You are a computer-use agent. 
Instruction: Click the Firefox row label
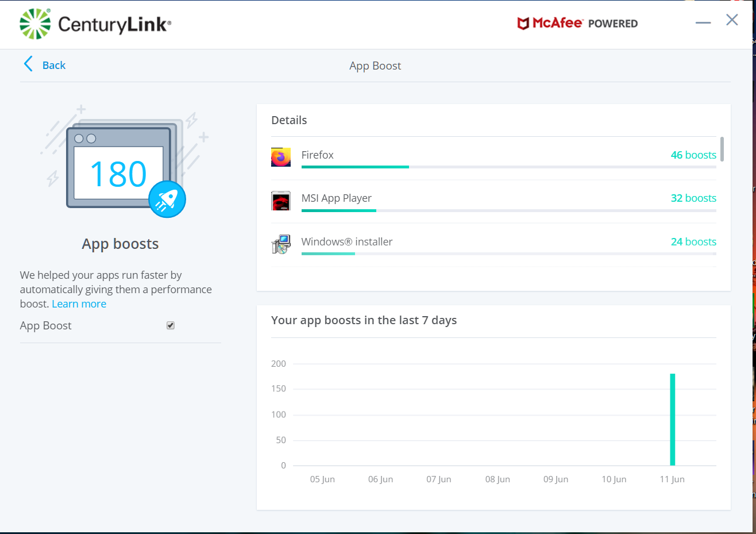coord(317,155)
